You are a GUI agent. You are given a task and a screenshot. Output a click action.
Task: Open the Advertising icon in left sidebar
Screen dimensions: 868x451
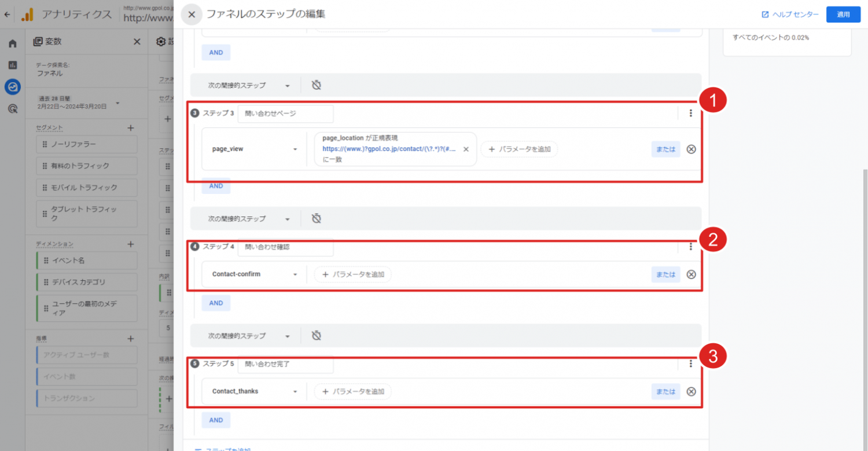point(12,109)
